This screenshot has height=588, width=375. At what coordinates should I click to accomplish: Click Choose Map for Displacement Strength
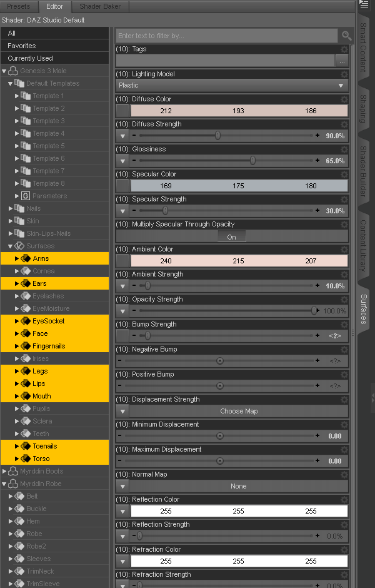[239, 411]
